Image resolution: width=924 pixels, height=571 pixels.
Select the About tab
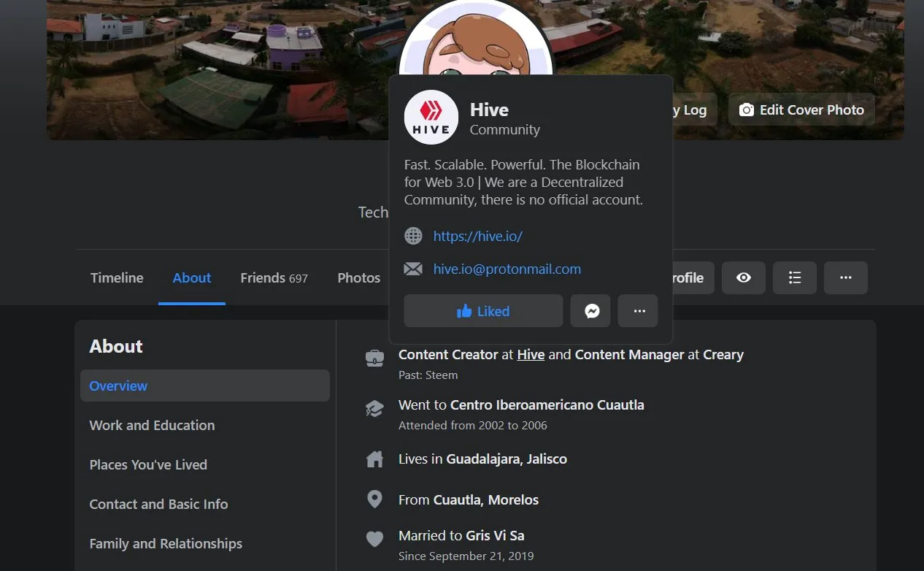click(x=192, y=277)
